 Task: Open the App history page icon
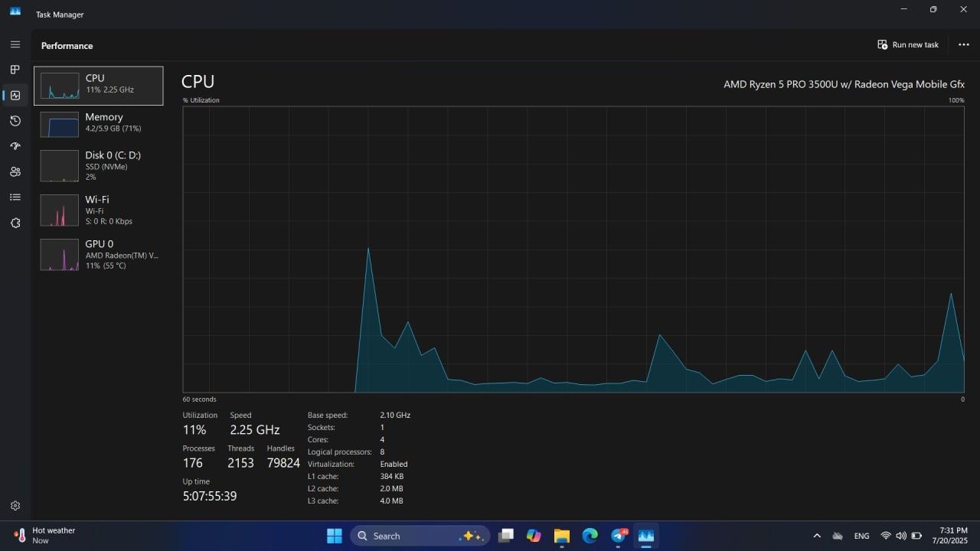[15, 121]
